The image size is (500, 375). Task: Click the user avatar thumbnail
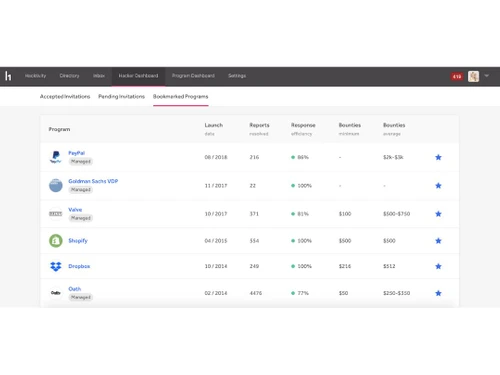click(473, 76)
